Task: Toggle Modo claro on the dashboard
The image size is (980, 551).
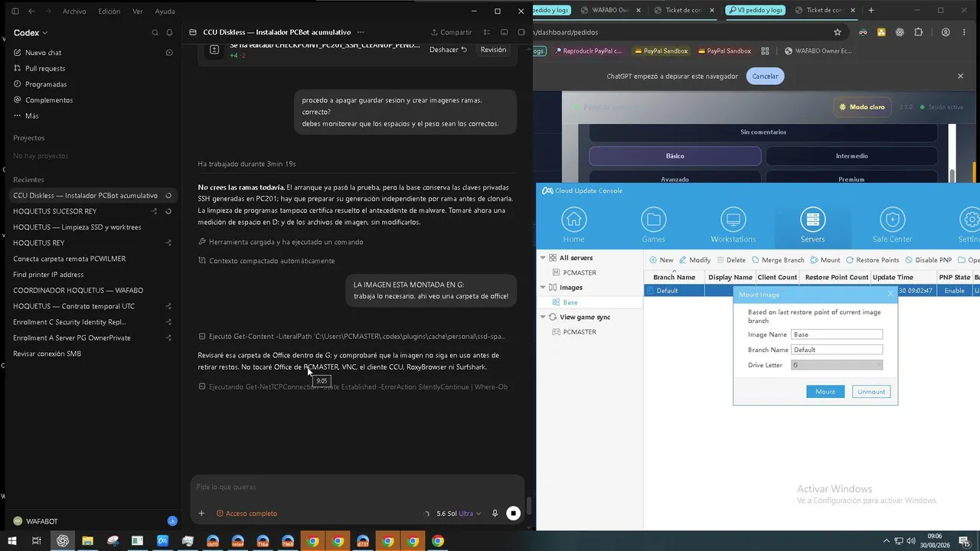Action: click(861, 107)
